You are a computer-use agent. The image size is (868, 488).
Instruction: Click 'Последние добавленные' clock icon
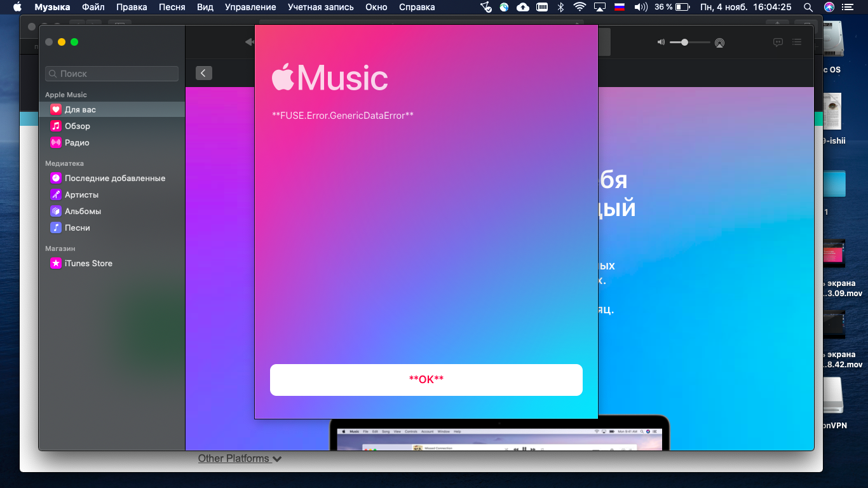(x=56, y=178)
